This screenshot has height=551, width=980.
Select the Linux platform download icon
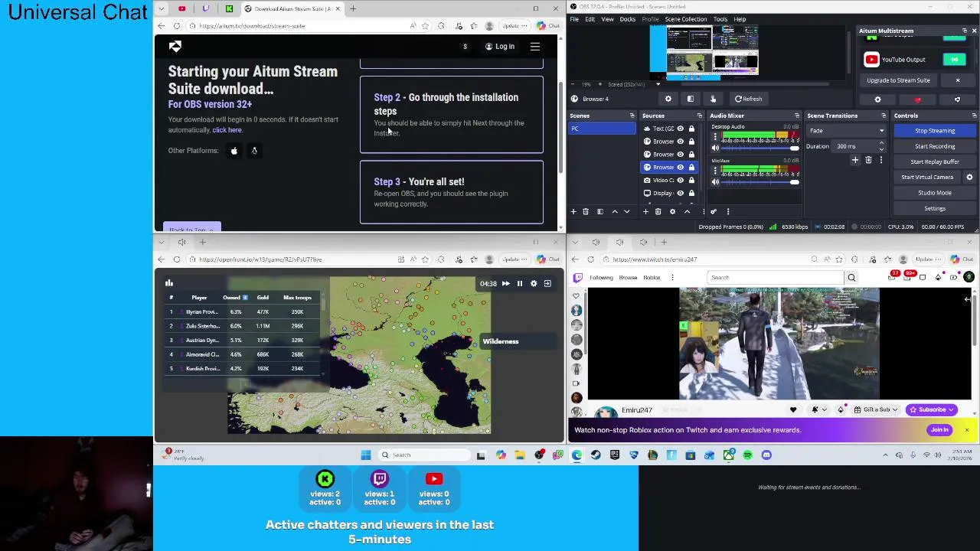[x=254, y=151]
